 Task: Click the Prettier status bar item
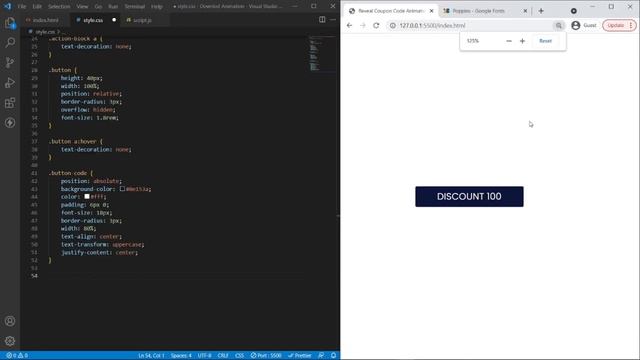pyautogui.click(x=300, y=356)
